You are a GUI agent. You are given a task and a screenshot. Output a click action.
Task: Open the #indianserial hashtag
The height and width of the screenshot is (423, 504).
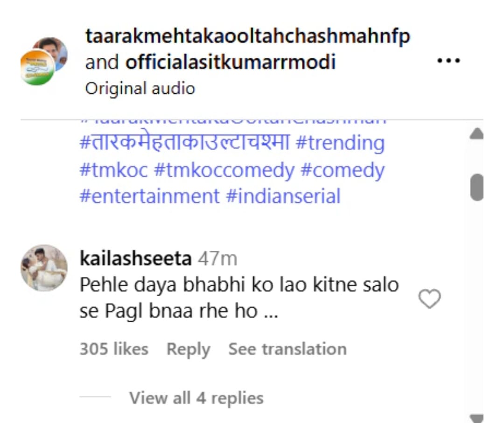click(283, 196)
